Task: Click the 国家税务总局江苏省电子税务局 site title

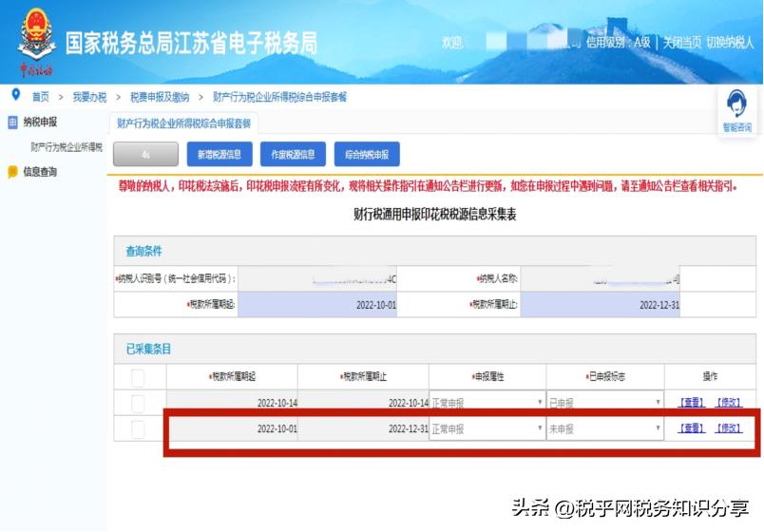Action: tap(191, 43)
